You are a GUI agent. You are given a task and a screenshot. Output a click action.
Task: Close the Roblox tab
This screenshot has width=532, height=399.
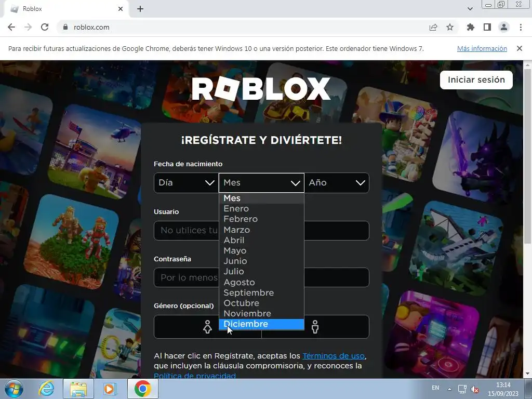pos(121,9)
